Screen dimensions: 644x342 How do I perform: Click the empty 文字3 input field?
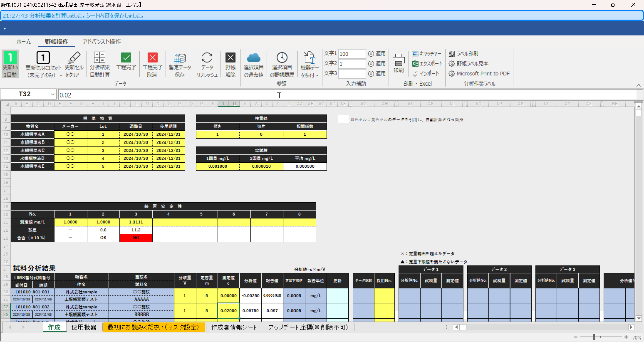point(352,74)
